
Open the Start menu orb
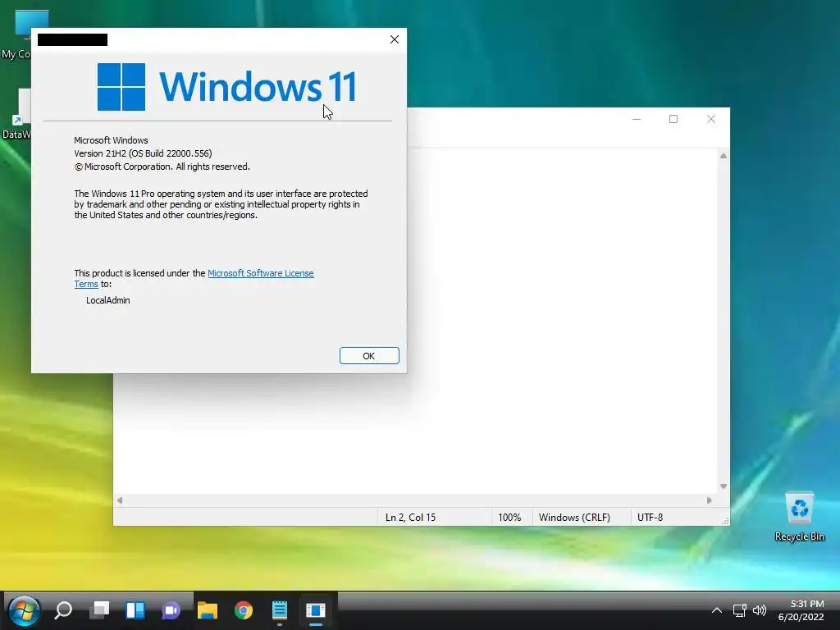coord(24,610)
